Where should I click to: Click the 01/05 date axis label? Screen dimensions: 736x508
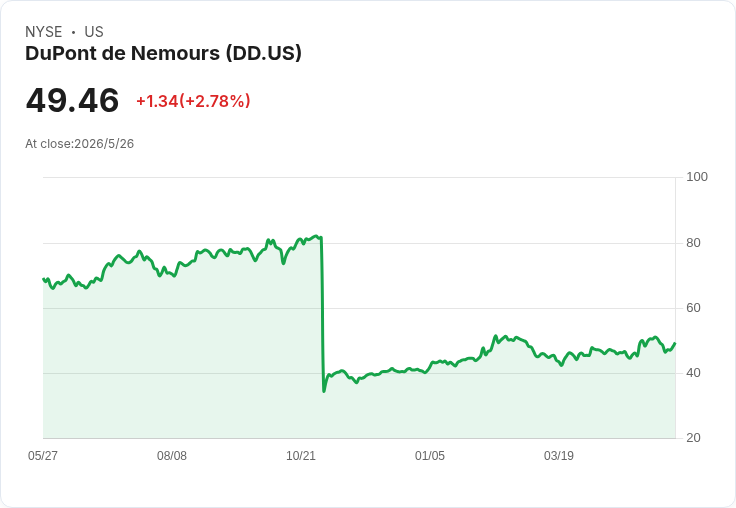point(429,455)
